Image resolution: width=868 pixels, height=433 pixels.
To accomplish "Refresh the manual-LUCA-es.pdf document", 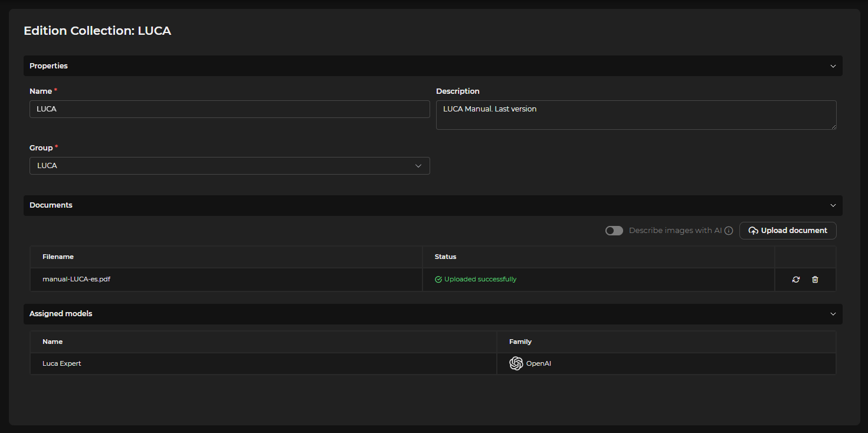I will click(x=796, y=280).
